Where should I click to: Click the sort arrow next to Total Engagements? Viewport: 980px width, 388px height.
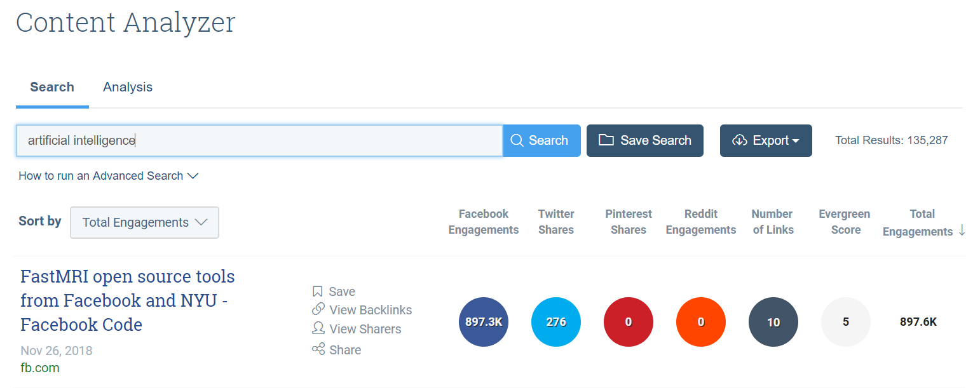click(962, 232)
